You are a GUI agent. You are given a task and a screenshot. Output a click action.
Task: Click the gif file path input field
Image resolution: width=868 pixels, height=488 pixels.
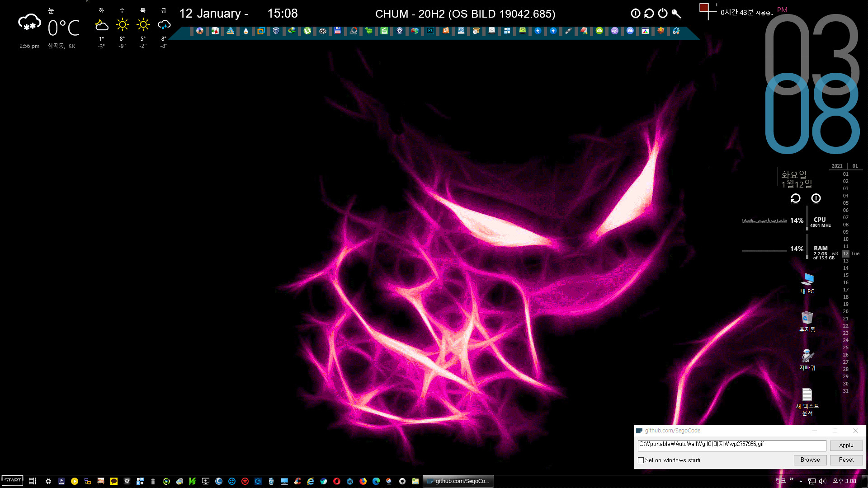pyautogui.click(x=732, y=445)
